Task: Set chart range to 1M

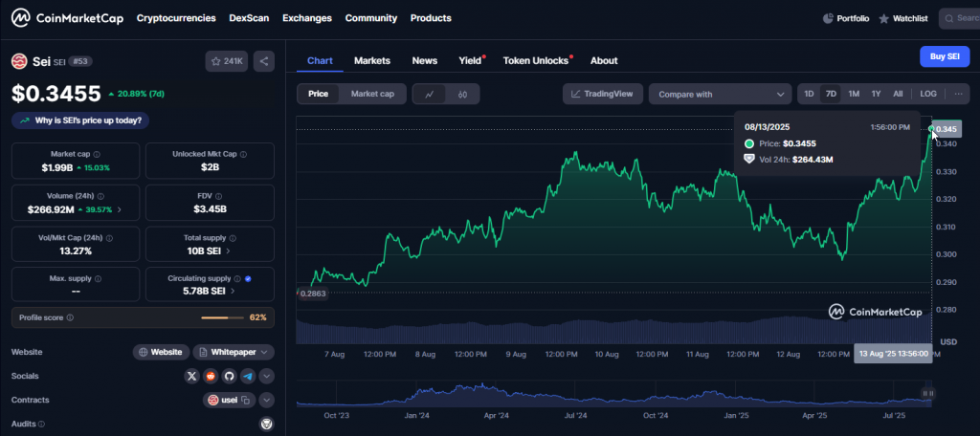Action: pyautogui.click(x=854, y=94)
